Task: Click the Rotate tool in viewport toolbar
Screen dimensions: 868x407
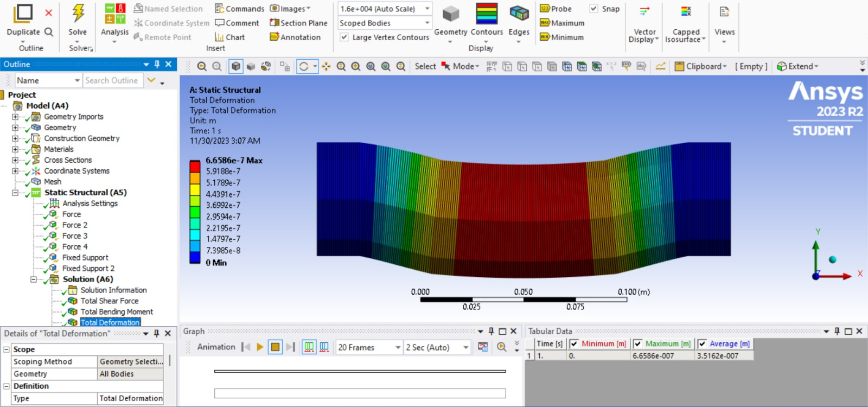Action: click(304, 66)
